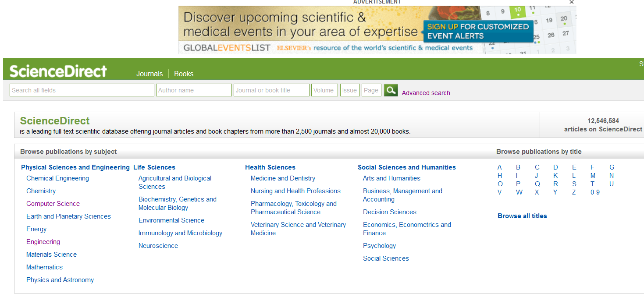Open the Engineering subject link
This screenshot has height=297, width=644.
tap(43, 242)
